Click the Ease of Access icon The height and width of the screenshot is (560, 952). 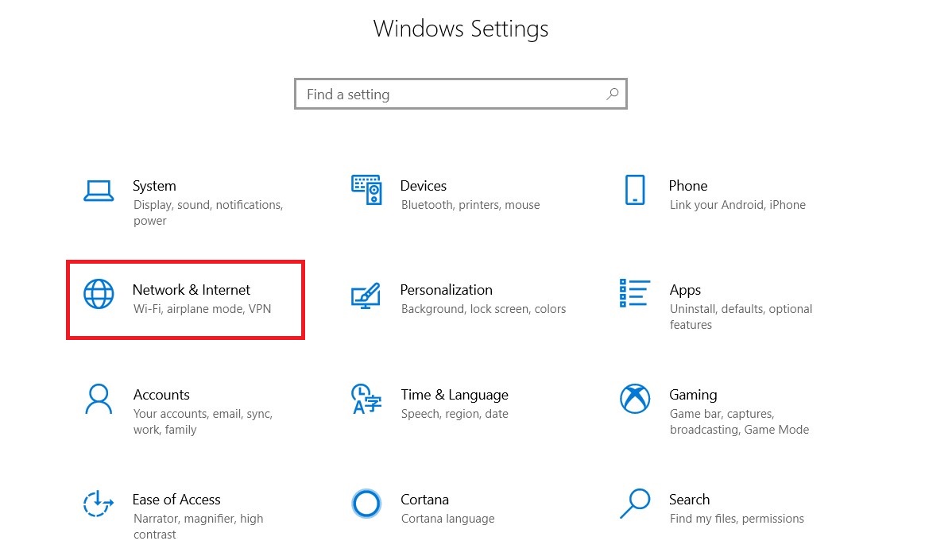coord(99,504)
